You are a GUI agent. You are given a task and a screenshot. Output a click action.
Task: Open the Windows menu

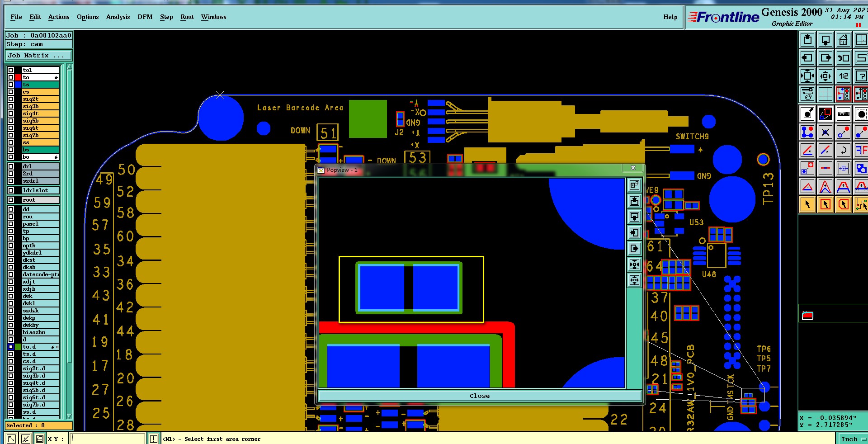[x=213, y=17]
